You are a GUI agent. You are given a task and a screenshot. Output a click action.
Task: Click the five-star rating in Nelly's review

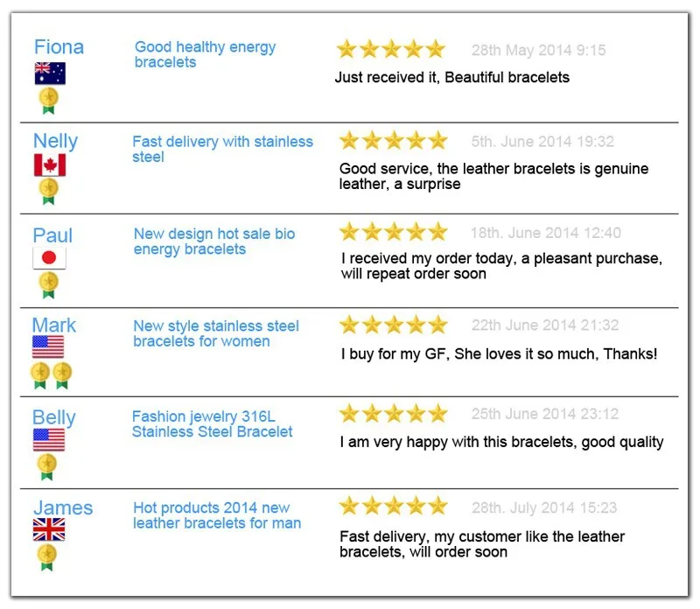coord(393,141)
